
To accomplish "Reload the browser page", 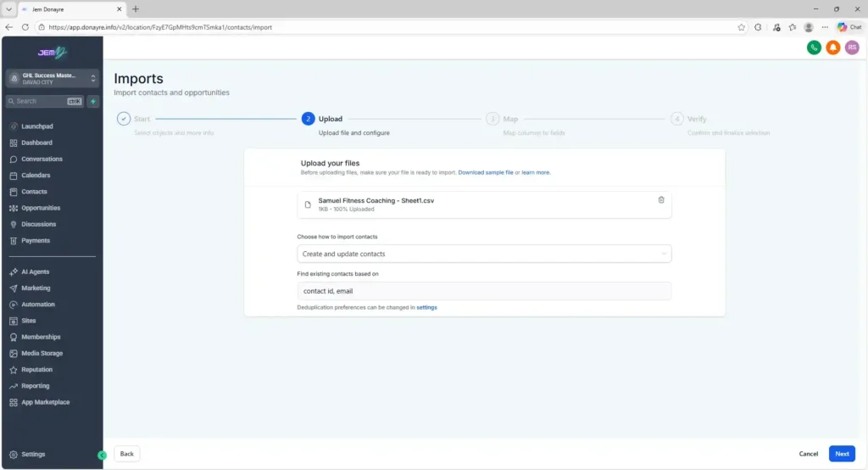I will pos(25,27).
